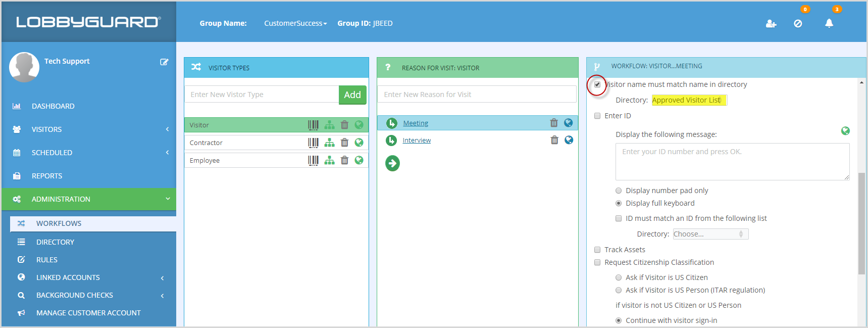Expand the Linked Accounts chevron
Image resolution: width=868 pixels, height=328 pixels.
pos(162,278)
